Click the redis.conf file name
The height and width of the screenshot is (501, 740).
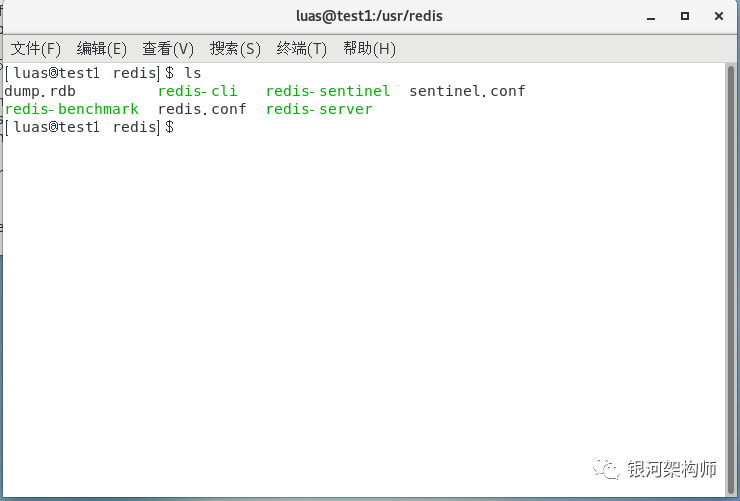pos(202,109)
